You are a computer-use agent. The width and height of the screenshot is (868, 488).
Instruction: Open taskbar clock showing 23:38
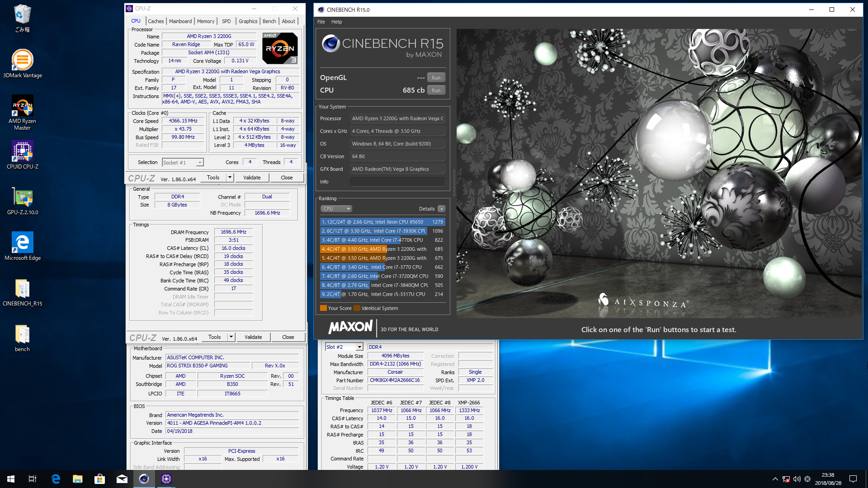[x=828, y=479]
